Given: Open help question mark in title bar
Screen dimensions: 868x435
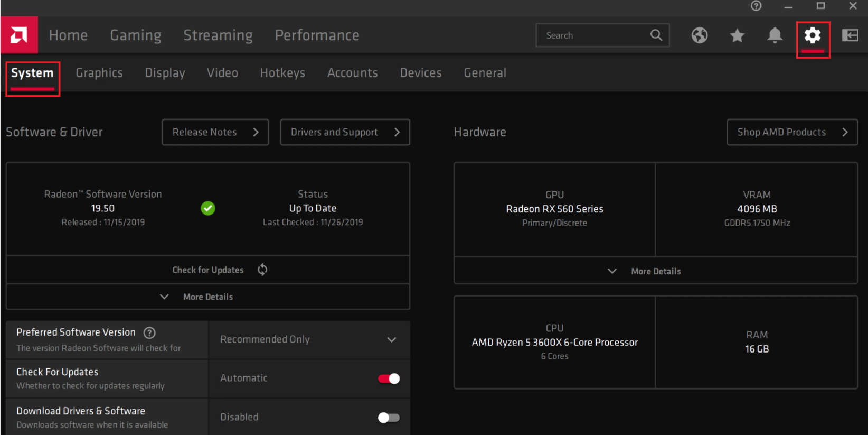Looking at the screenshot, I should pos(756,6).
